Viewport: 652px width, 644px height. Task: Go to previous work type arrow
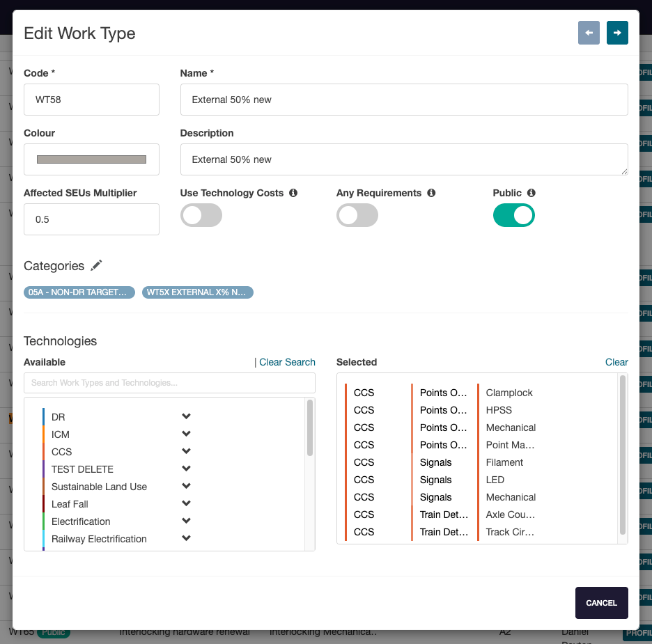[589, 33]
